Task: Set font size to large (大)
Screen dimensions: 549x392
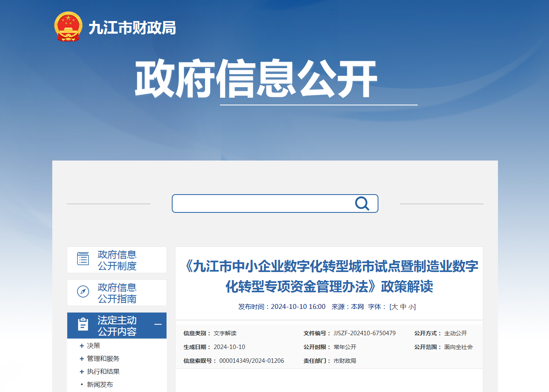Action: pyautogui.click(x=394, y=307)
